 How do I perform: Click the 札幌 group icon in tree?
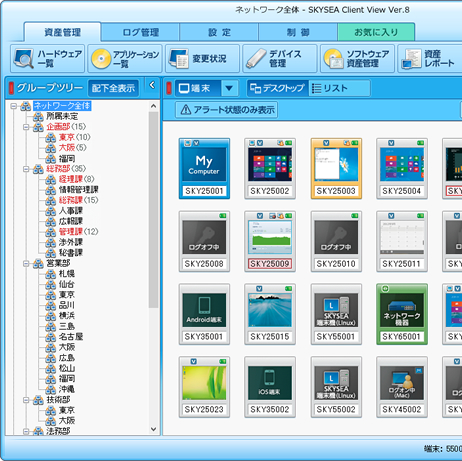point(51,274)
